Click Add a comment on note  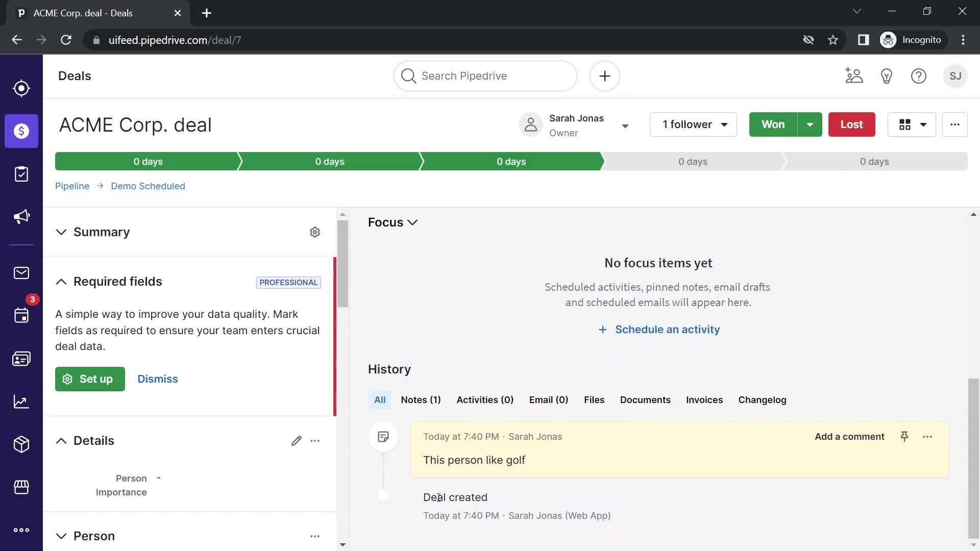pos(849,437)
